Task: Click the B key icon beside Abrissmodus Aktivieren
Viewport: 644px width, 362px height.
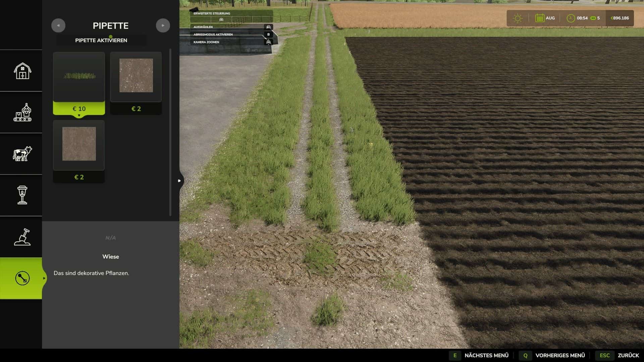Action: point(268,35)
